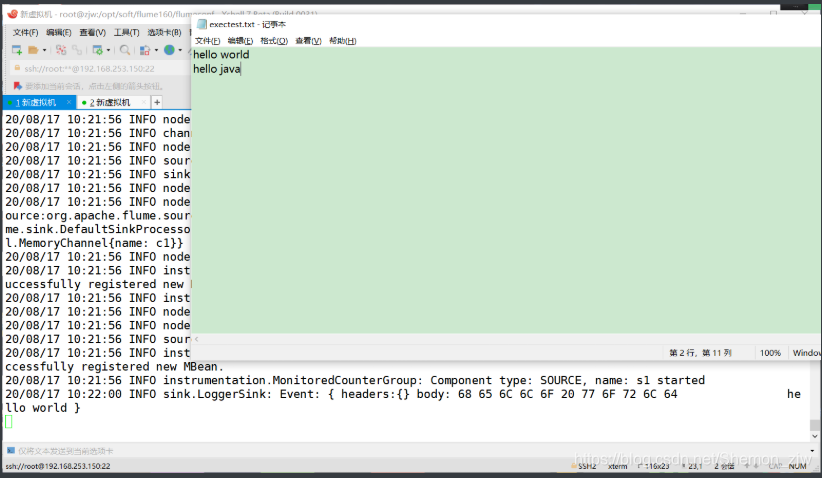Click ssh://root@192.168.253.150:22 status text
The image size is (822, 478).
coord(58,466)
